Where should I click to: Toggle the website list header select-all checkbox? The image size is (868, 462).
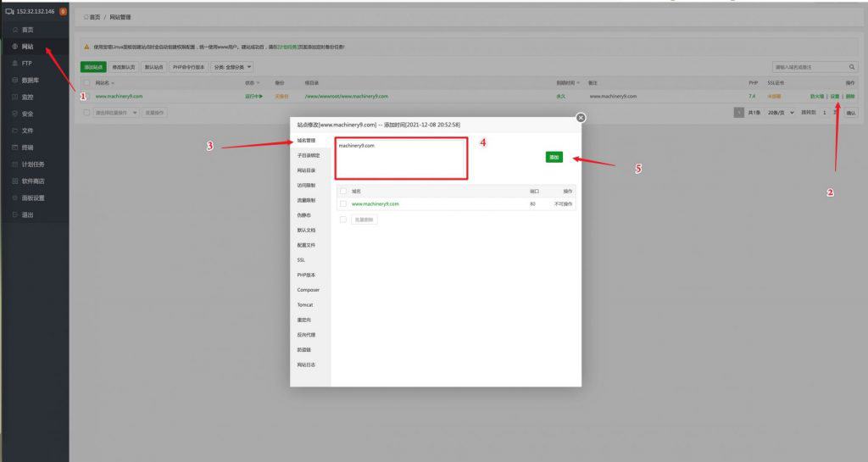click(x=86, y=83)
